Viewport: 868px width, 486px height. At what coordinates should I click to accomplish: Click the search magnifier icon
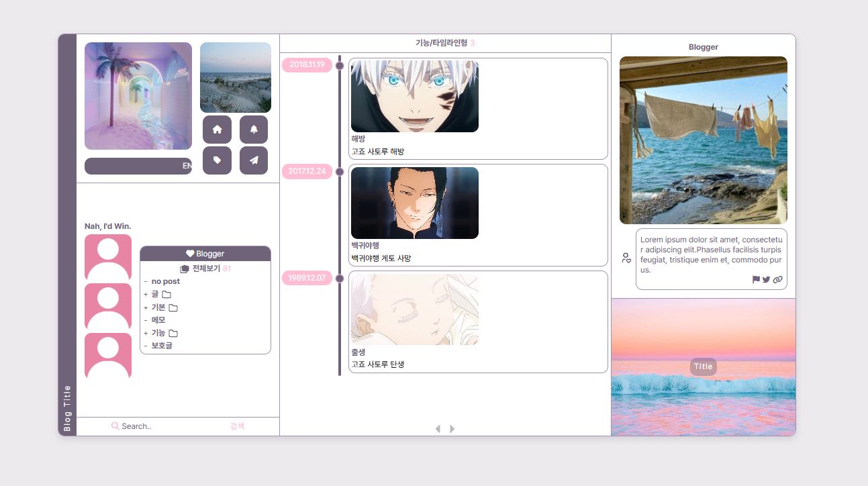(x=115, y=426)
